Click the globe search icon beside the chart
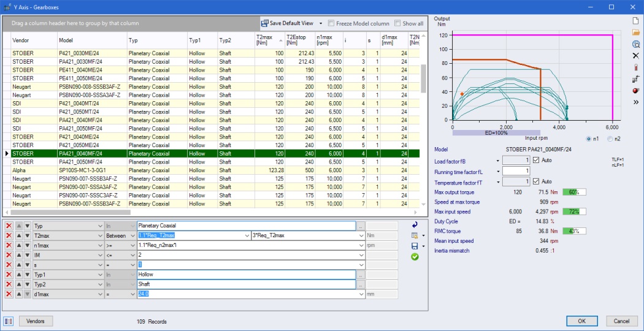This screenshot has height=331, width=644. click(635, 44)
